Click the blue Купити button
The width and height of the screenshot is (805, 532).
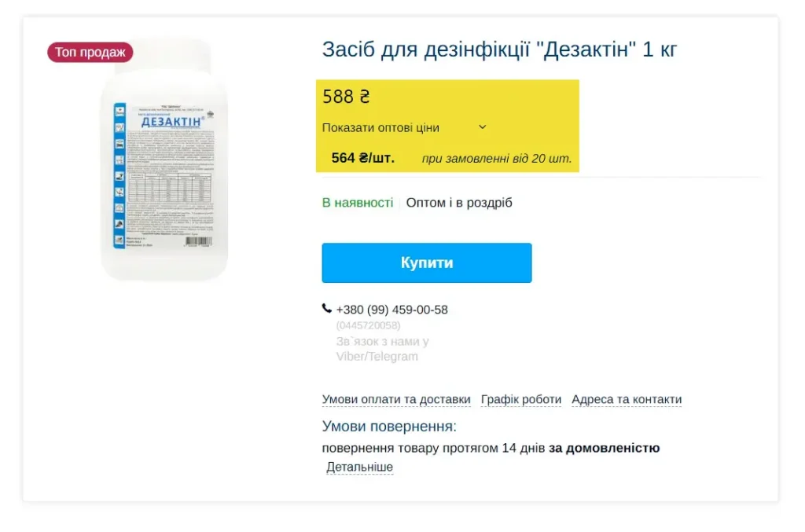tap(427, 262)
